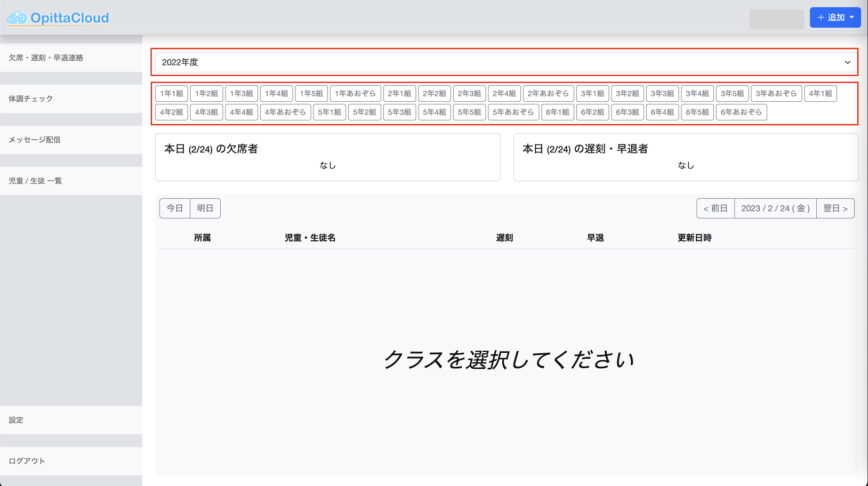
Task: Select class 6年1組
Action: tap(558, 112)
